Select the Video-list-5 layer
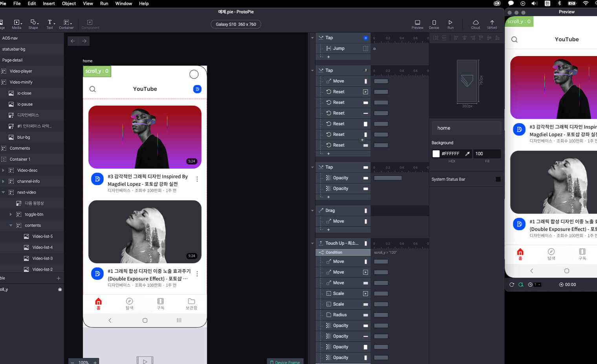Image resolution: width=597 pixels, height=364 pixels. [x=32, y=237]
